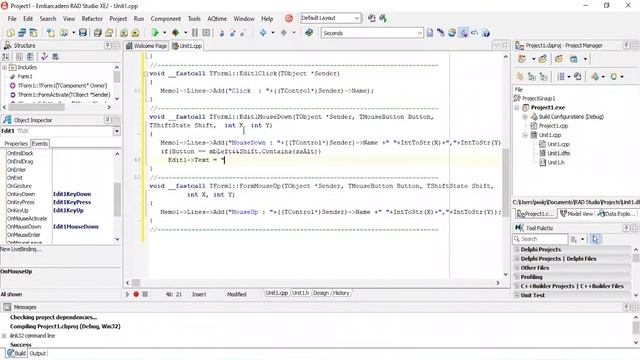Open the Component menu
The image size is (640, 360).
(166, 19)
